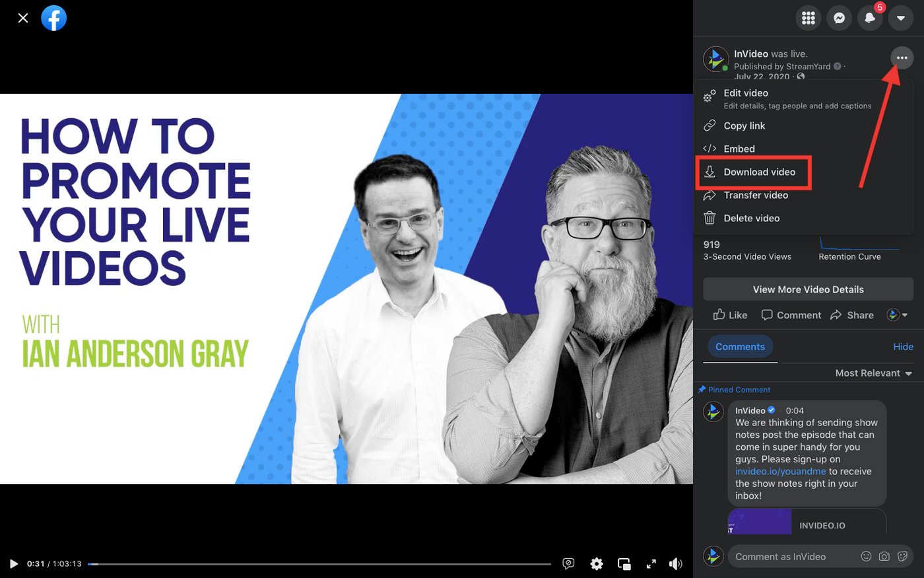Insert an emoji in the comment box
Viewport: 924px width, 578px height.
tap(867, 556)
